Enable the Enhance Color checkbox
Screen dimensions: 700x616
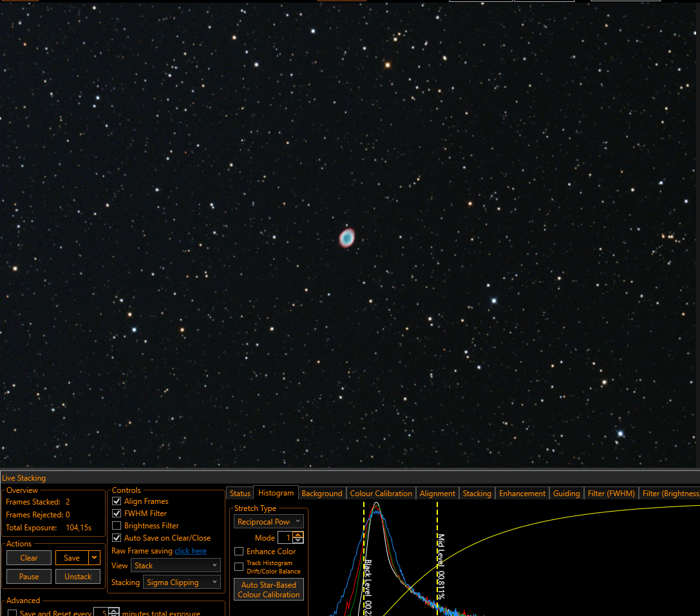[239, 551]
